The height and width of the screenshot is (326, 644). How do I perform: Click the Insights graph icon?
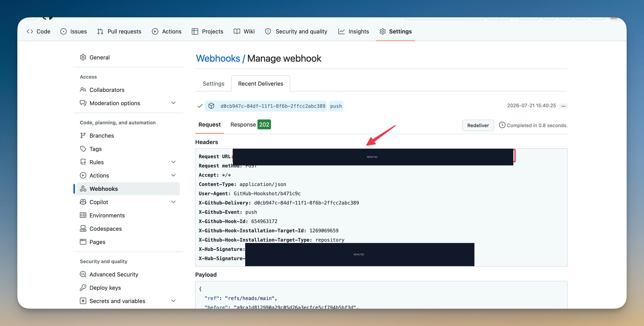(x=342, y=31)
